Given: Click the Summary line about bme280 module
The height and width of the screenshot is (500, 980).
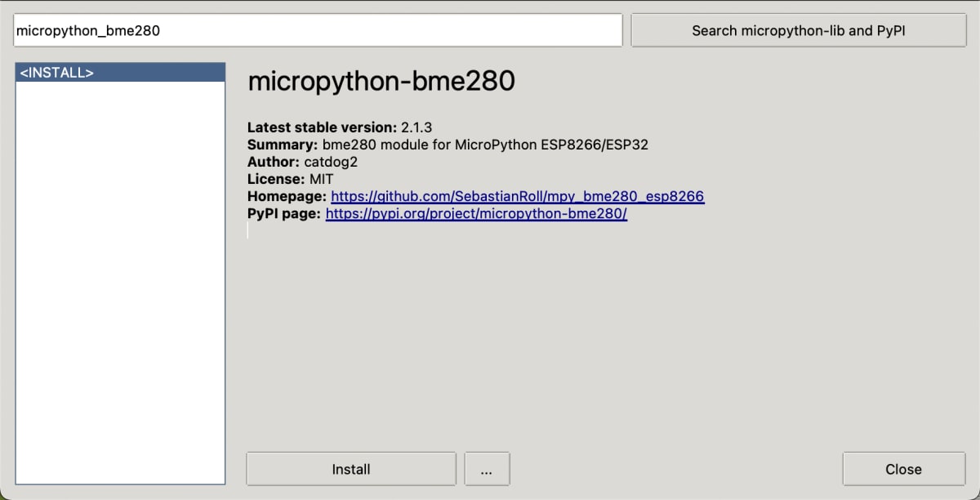Looking at the screenshot, I should (448, 145).
